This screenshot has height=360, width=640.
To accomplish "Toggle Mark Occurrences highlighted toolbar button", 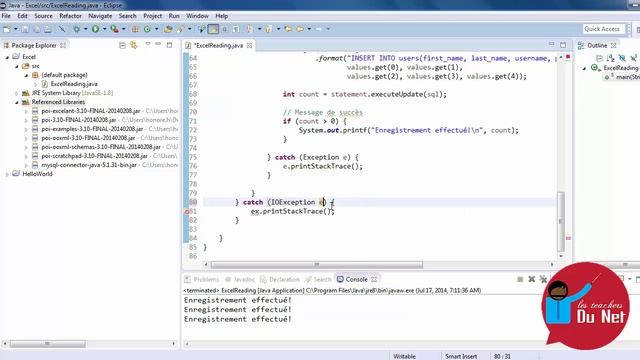I will pyautogui.click(x=213, y=29).
